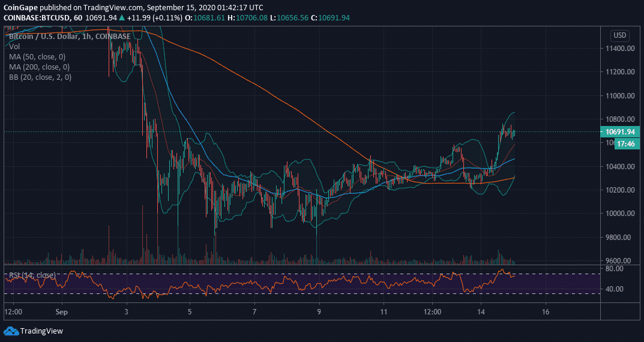
Task: Click the green up-arrow beside 10691.94 in header
Action: tap(122, 18)
